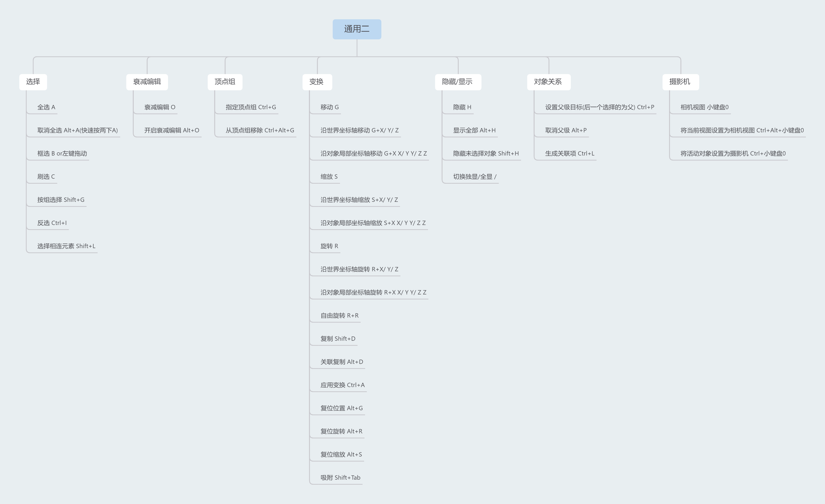Select the 对象关系 category node

point(548,82)
